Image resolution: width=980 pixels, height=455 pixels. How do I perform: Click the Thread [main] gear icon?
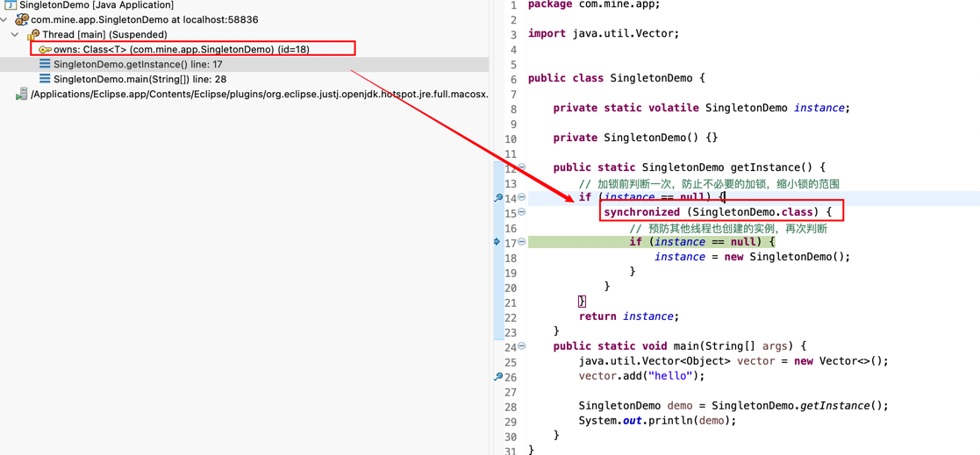33,35
